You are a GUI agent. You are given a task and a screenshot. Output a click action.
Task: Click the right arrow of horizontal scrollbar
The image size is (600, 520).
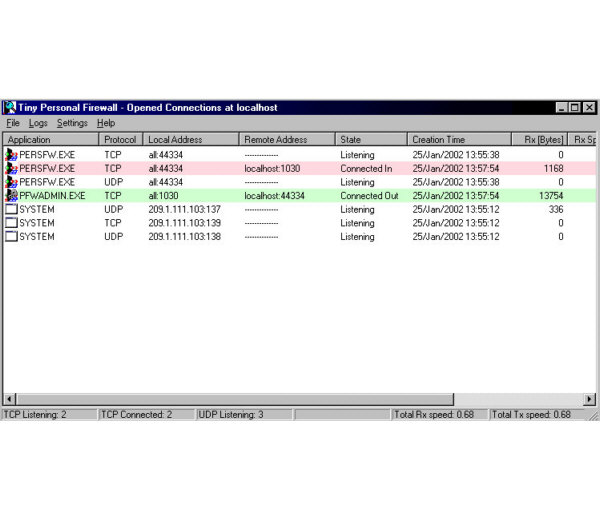[x=590, y=399]
